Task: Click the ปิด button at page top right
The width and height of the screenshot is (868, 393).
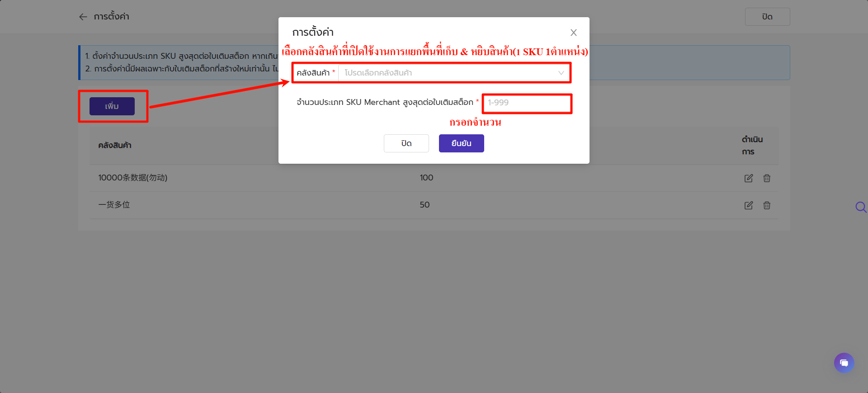Action: click(x=767, y=17)
